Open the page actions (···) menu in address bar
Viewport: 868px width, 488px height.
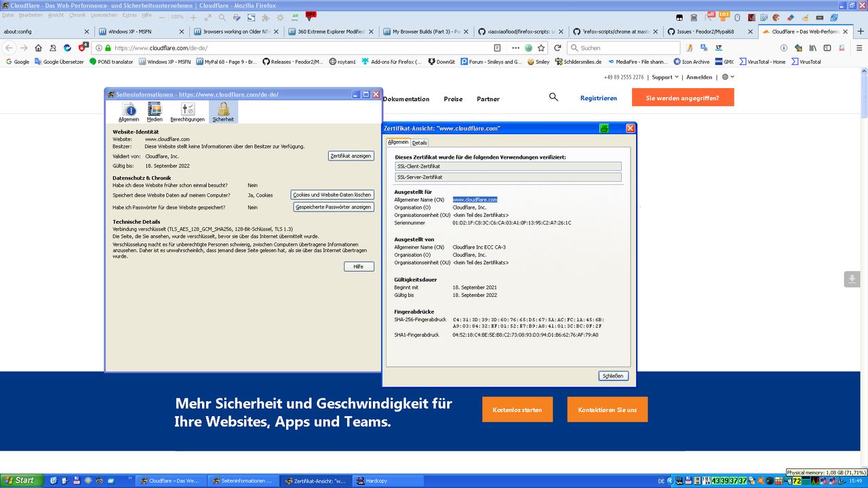tap(515, 48)
